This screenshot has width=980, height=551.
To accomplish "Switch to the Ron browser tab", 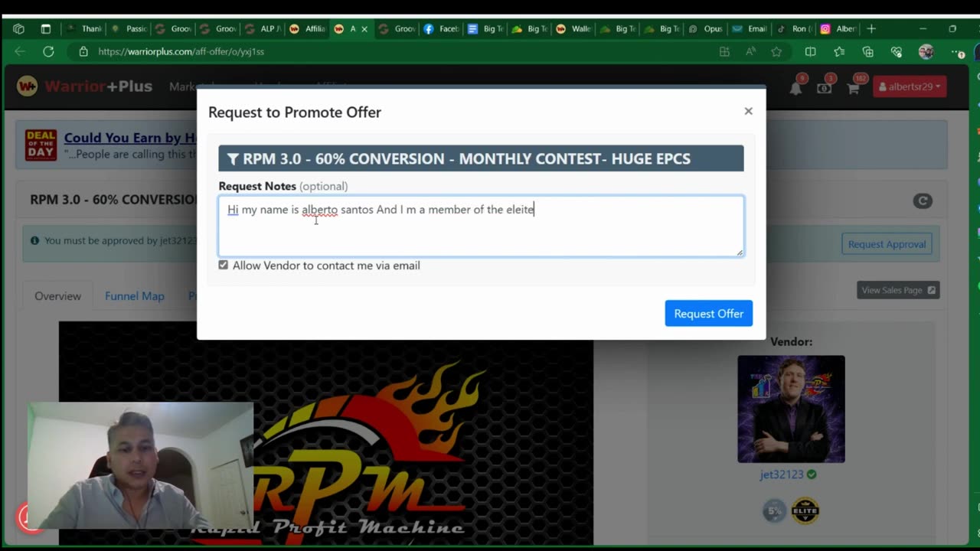I will (x=794, y=29).
